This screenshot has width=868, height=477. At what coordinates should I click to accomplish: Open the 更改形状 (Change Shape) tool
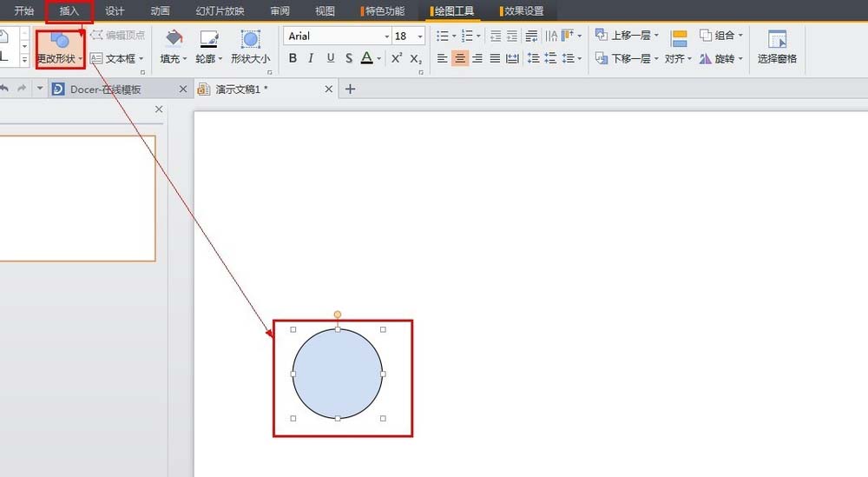pos(60,48)
